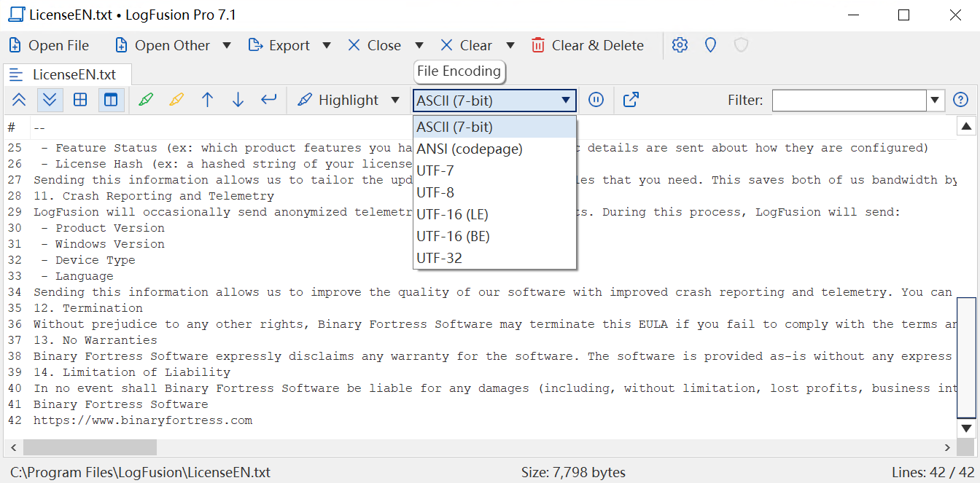Go to next match with down arrow
The image size is (980, 483).
238,100
